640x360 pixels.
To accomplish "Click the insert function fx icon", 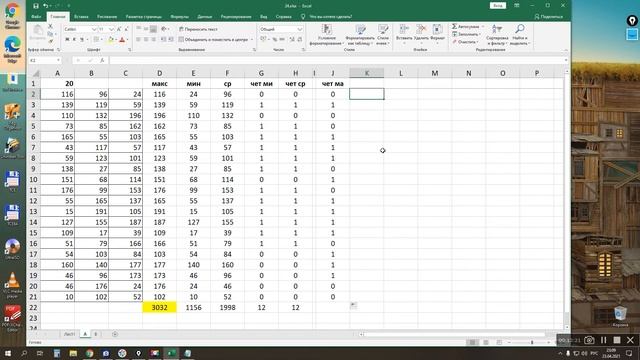I will click(102, 60).
